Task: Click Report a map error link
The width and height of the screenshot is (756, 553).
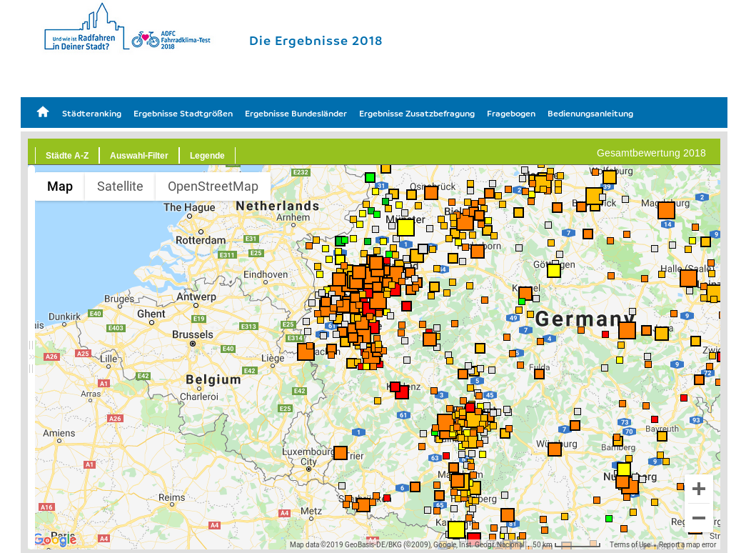Action: pyautogui.click(x=687, y=544)
